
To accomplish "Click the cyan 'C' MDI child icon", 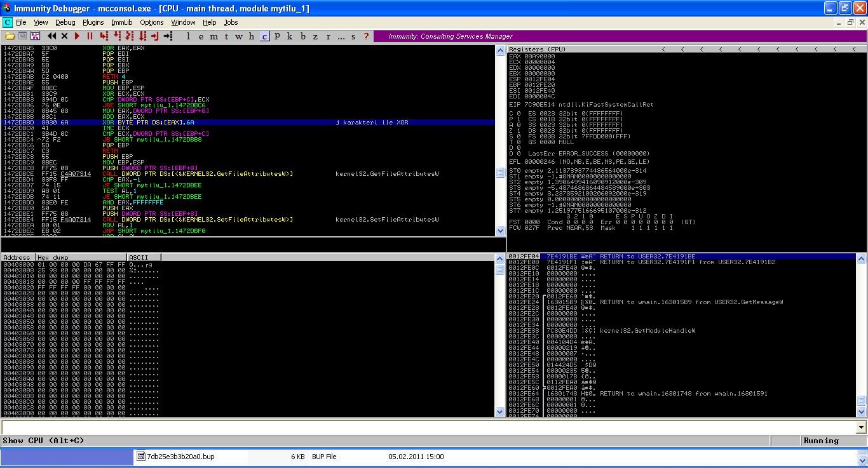I will tap(8, 22).
